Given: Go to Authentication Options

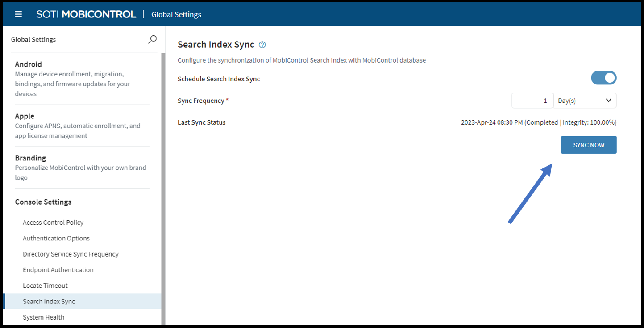Looking at the screenshot, I should pyautogui.click(x=56, y=238).
